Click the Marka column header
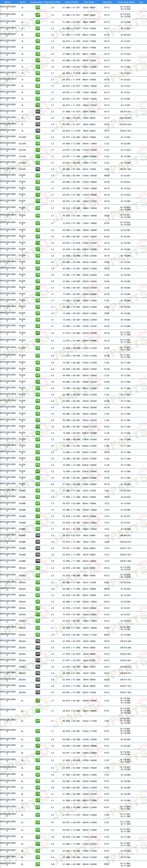 tap(7, 2)
